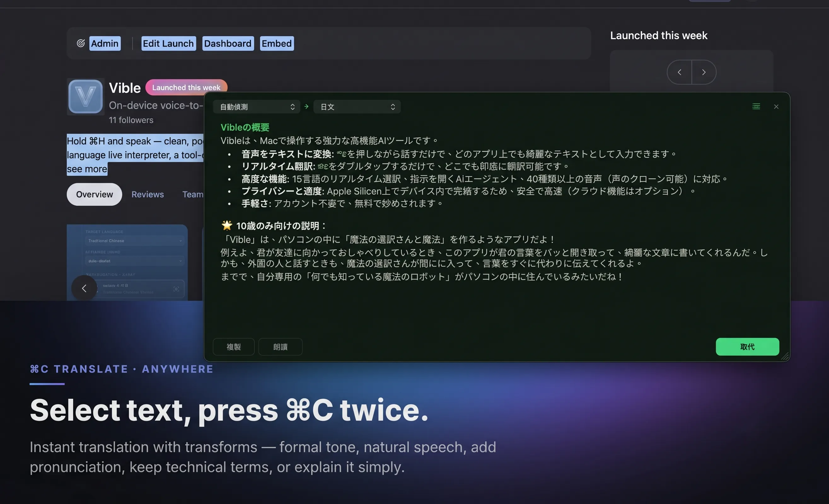Screen dimensions: 829x504
Task: Open the Admin link
Action: point(105,43)
